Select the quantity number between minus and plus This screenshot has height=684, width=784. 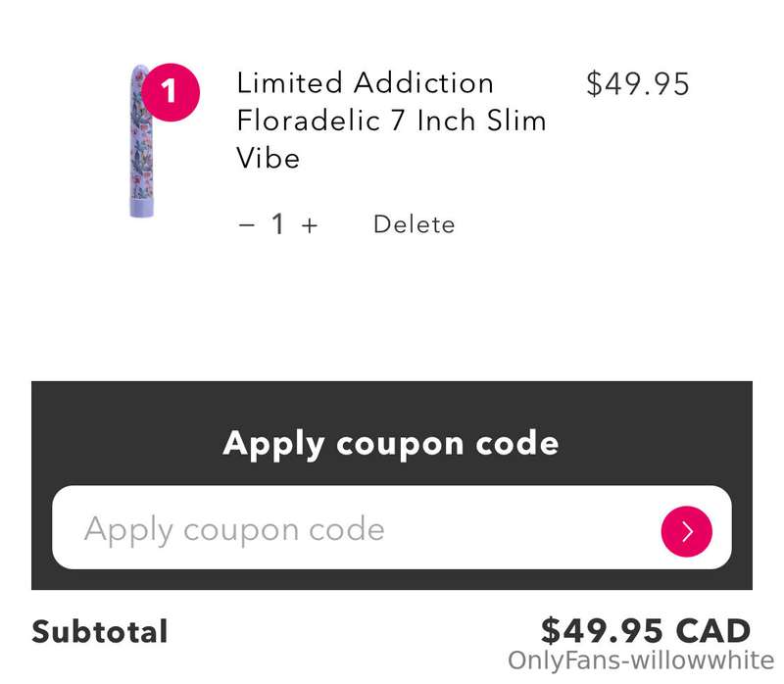coord(278,223)
